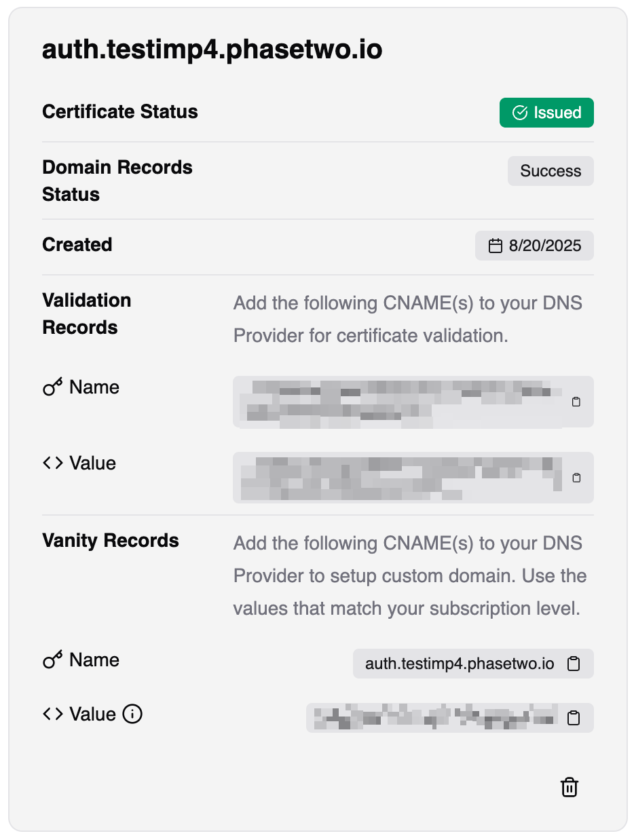This screenshot has width=634, height=840.
Task: Click the Success domain records badge
Action: pyautogui.click(x=551, y=171)
